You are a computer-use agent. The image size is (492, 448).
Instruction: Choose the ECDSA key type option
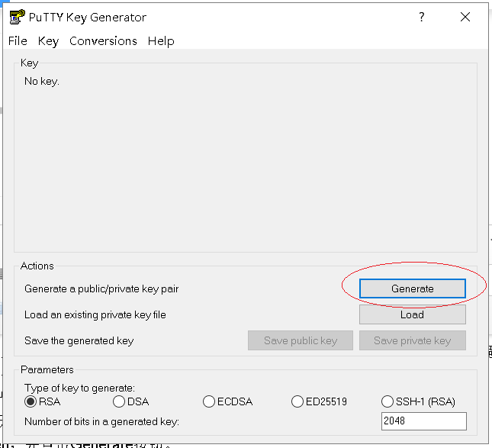(x=209, y=401)
